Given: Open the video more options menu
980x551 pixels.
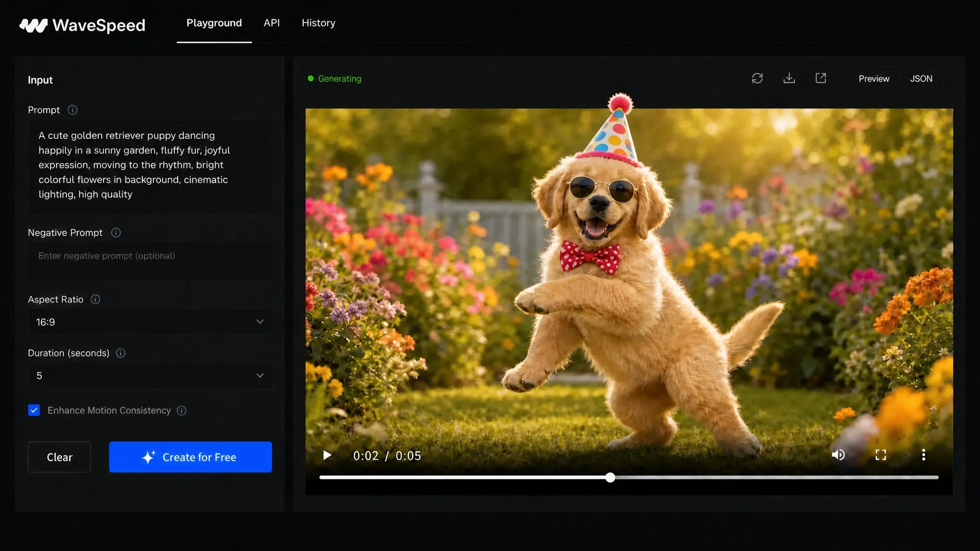Looking at the screenshot, I should tap(923, 455).
